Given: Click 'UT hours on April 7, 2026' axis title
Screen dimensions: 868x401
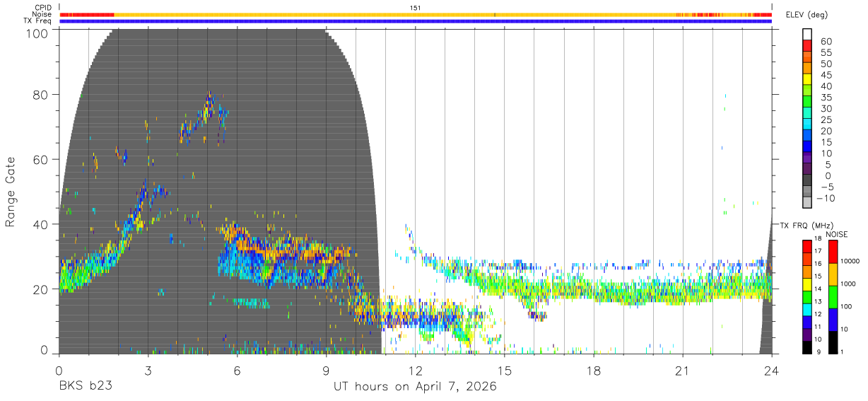Looking at the screenshot, I should click(x=416, y=387).
